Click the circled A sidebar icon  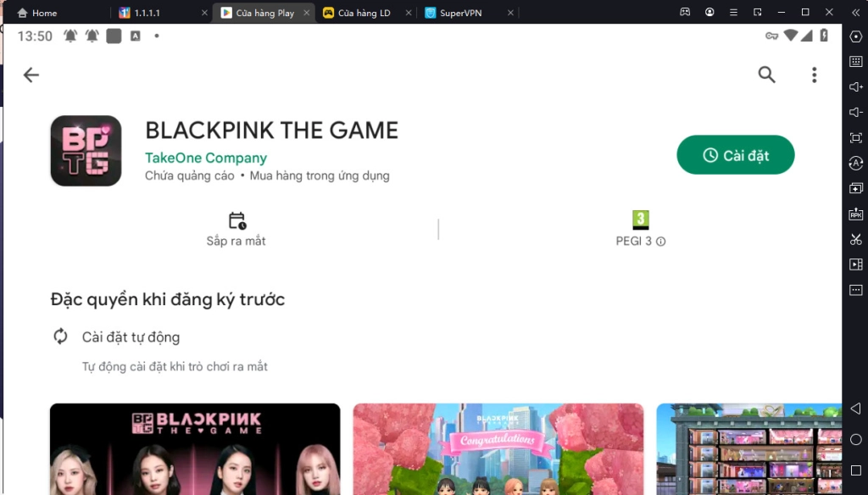(856, 163)
